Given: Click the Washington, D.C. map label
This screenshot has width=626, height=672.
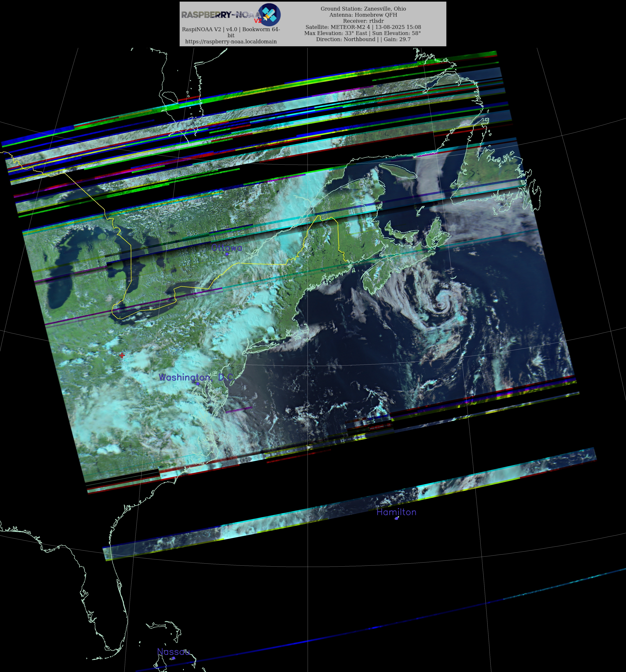Looking at the screenshot, I should coord(196,377).
